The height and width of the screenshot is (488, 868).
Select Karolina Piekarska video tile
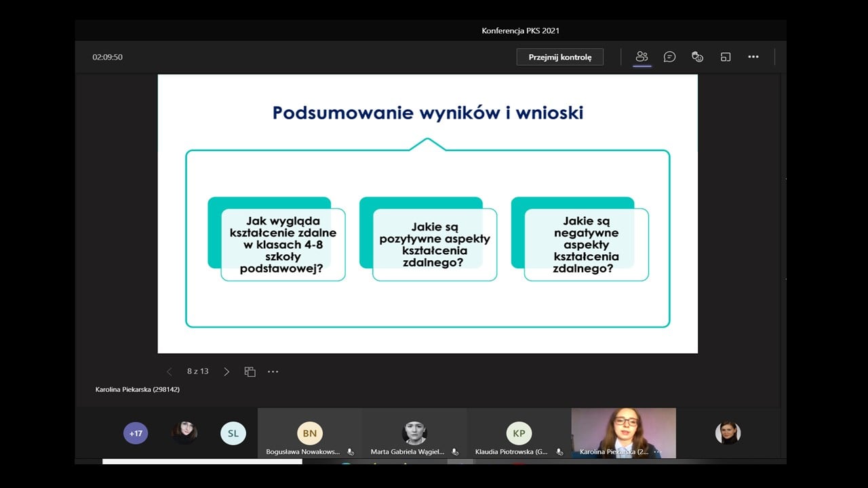(x=624, y=434)
